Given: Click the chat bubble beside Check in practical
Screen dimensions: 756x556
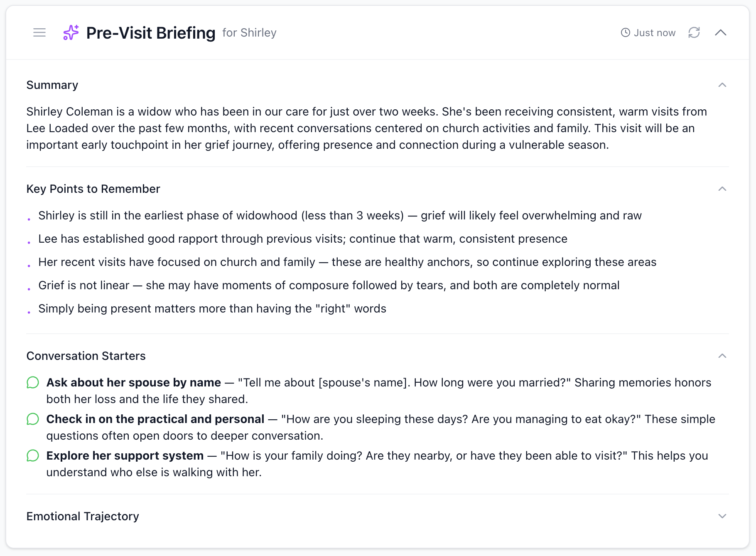Looking at the screenshot, I should pyautogui.click(x=32, y=419).
